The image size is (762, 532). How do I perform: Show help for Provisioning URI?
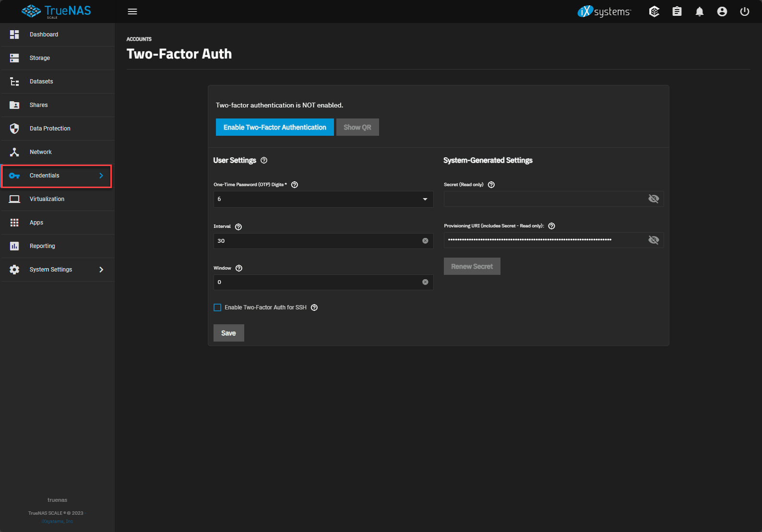click(x=552, y=226)
